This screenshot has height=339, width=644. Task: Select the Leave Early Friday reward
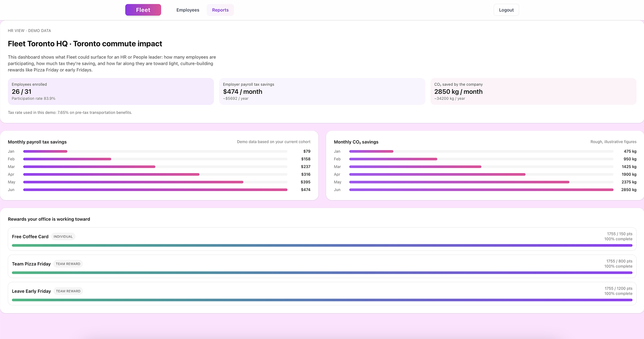(x=31, y=291)
